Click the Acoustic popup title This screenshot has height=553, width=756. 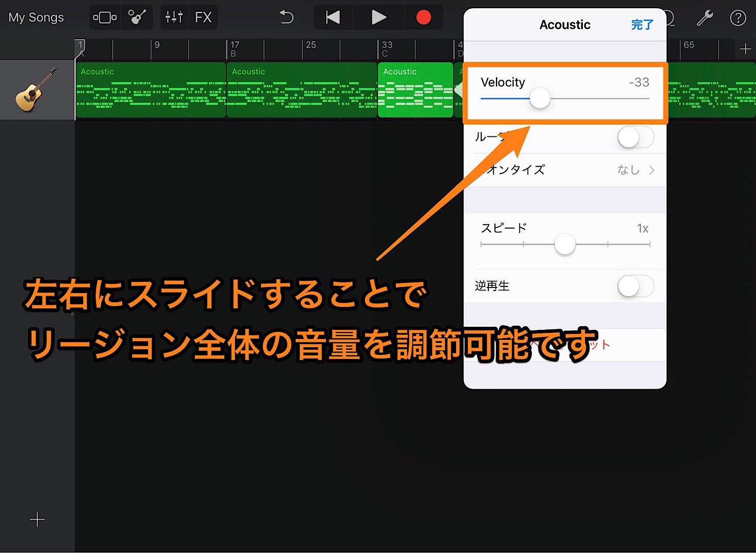[x=565, y=25]
